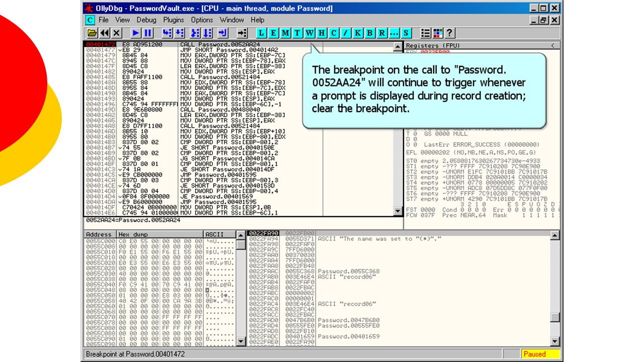Click the Step over toolbar icon
Image resolution: width=644 pixels, height=362 pixels.
(x=180, y=33)
